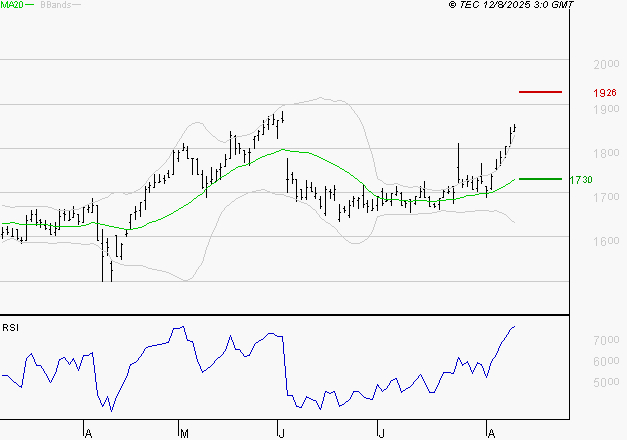Click the 5000 RSI axis label
Viewport: 627px width, 440px height.
tap(606, 382)
